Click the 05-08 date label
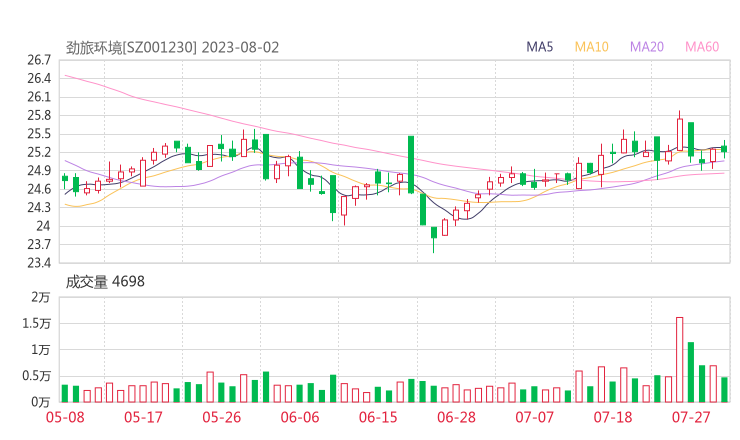Viewport: 740px width, 440px height. click(65, 417)
